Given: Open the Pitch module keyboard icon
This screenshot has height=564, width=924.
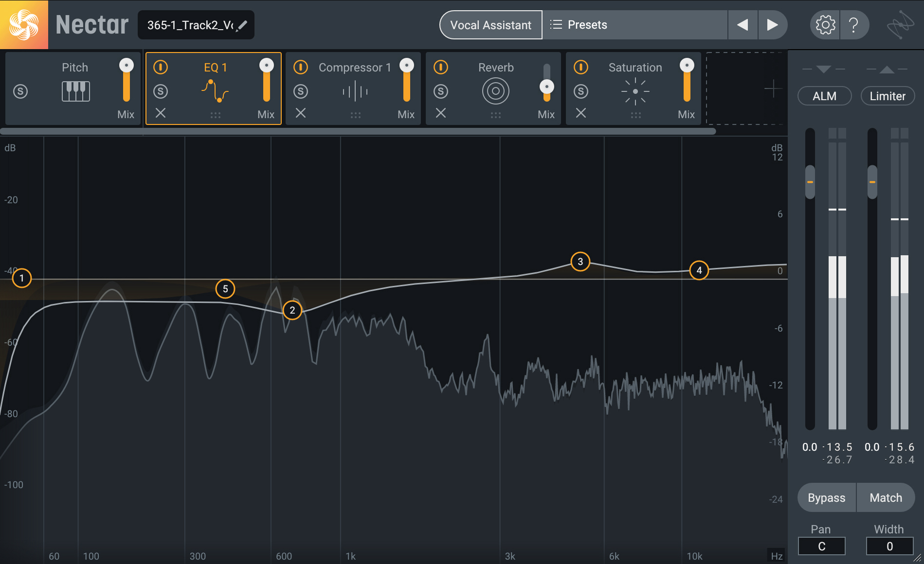Looking at the screenshot, I should (75, 91).
